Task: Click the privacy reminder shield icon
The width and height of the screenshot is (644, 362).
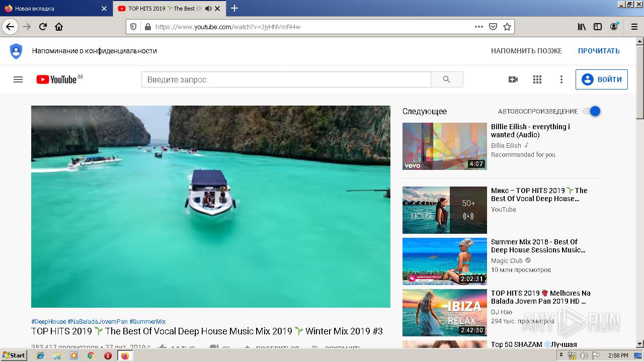Action: [x=16, y=51]
